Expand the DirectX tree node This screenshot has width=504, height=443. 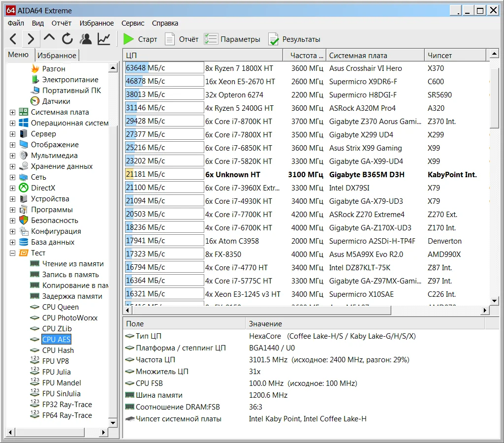(12, 188)
